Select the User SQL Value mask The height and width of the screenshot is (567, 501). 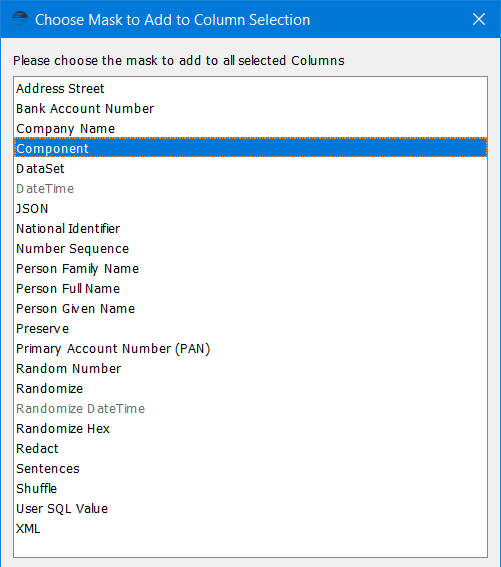coord(250,508)
